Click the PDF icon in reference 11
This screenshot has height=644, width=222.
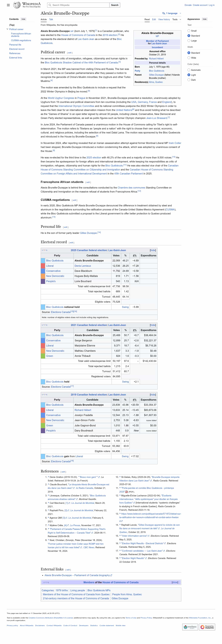click(x=127, y=491)
